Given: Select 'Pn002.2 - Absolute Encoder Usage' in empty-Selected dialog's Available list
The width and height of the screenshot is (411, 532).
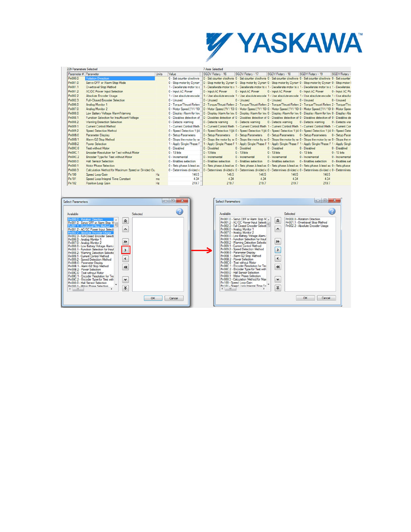Looking at the screenshot, I should coord(90,233).
